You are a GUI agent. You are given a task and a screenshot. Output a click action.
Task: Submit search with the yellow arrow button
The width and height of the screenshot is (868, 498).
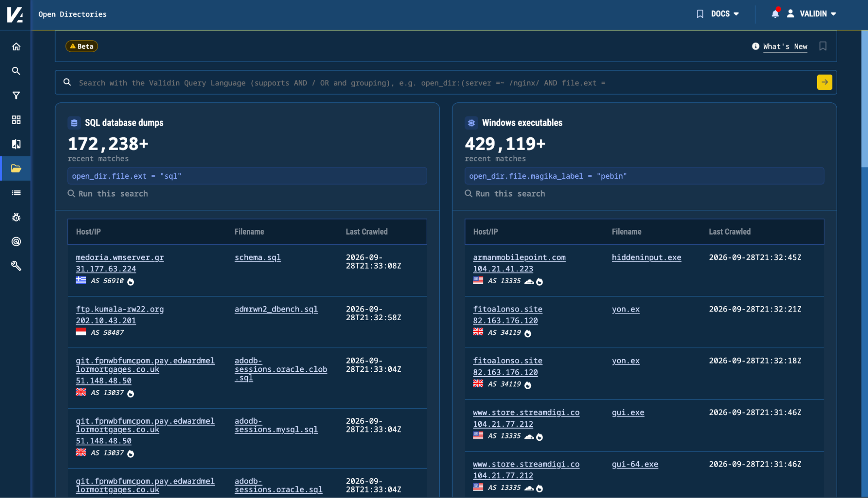click(x=825, y=82)
